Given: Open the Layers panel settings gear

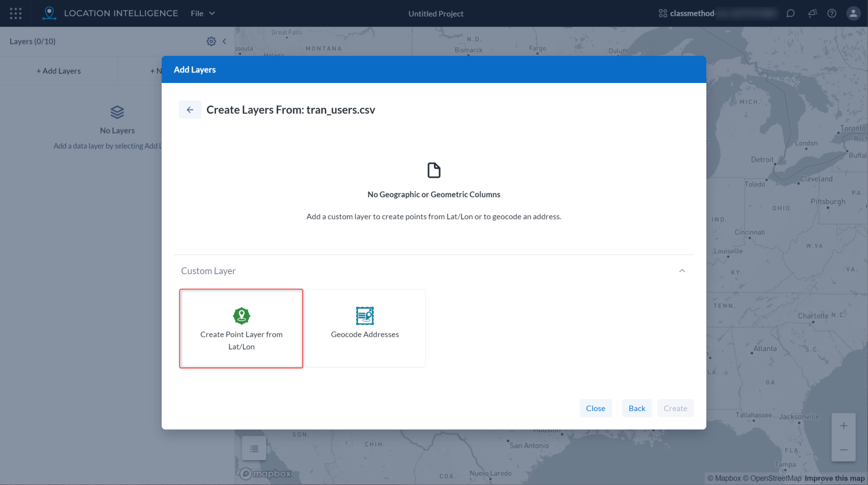Looking at the screenshot, I should tap(211, 41).
